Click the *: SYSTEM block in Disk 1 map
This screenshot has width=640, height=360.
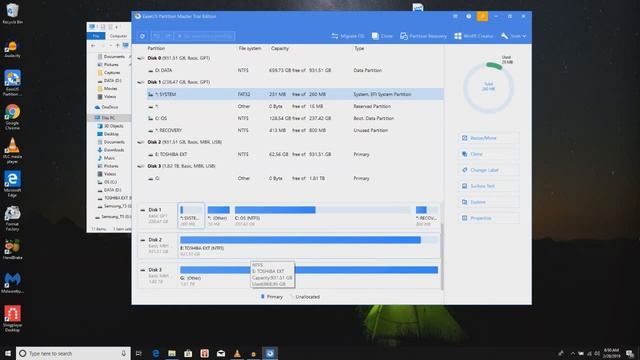(x=191, y=216)
